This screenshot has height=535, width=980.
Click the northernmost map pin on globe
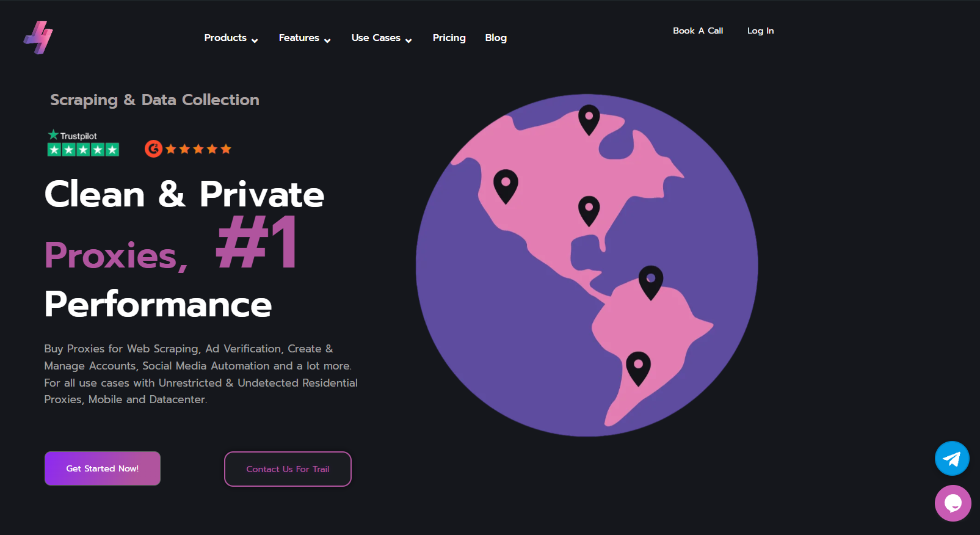(x=589, y=120)
